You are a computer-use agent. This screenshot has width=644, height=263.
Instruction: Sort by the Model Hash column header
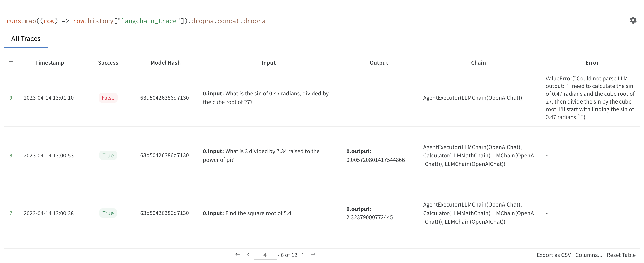165,62
